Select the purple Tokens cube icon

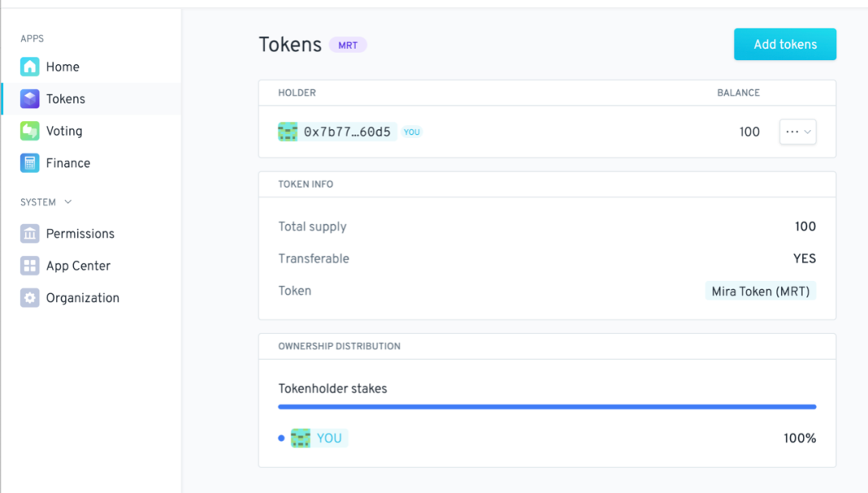tap(30, 99)
